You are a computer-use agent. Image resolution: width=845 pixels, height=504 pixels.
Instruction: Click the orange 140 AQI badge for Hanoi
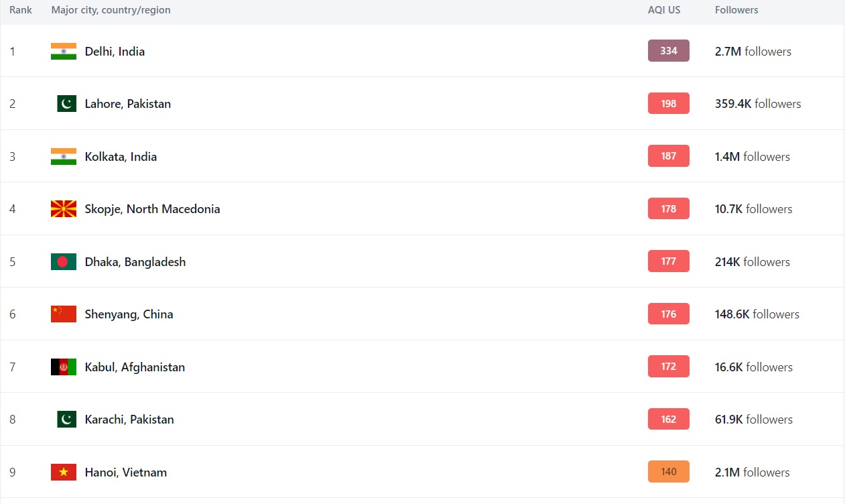tap(669, 472)
